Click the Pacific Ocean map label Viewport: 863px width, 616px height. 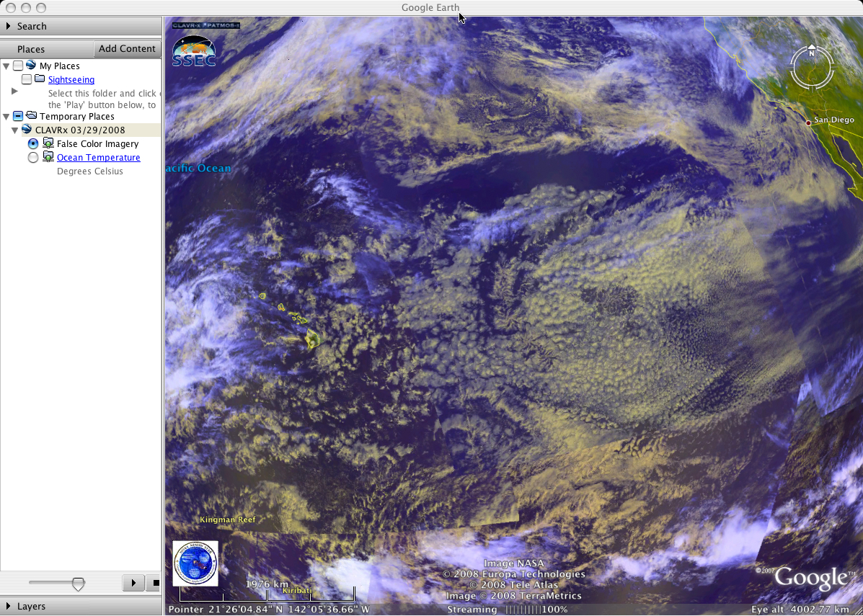[x=198, y=169]
